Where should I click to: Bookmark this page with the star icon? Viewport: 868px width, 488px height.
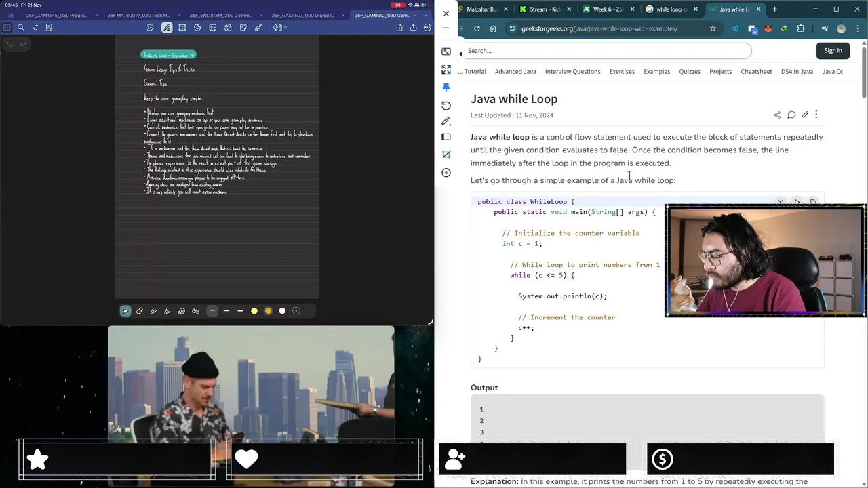point(713,28)
